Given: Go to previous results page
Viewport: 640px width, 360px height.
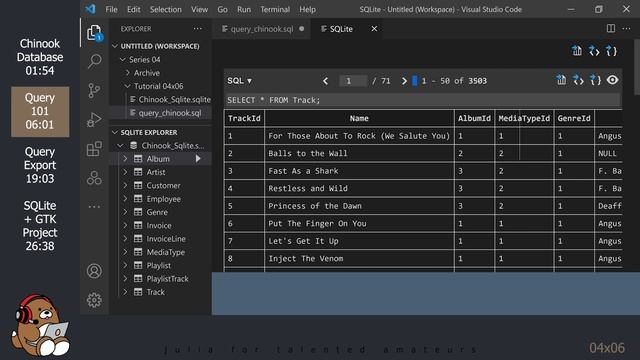Looking at the screenshot, I should (x=325, y=81).
